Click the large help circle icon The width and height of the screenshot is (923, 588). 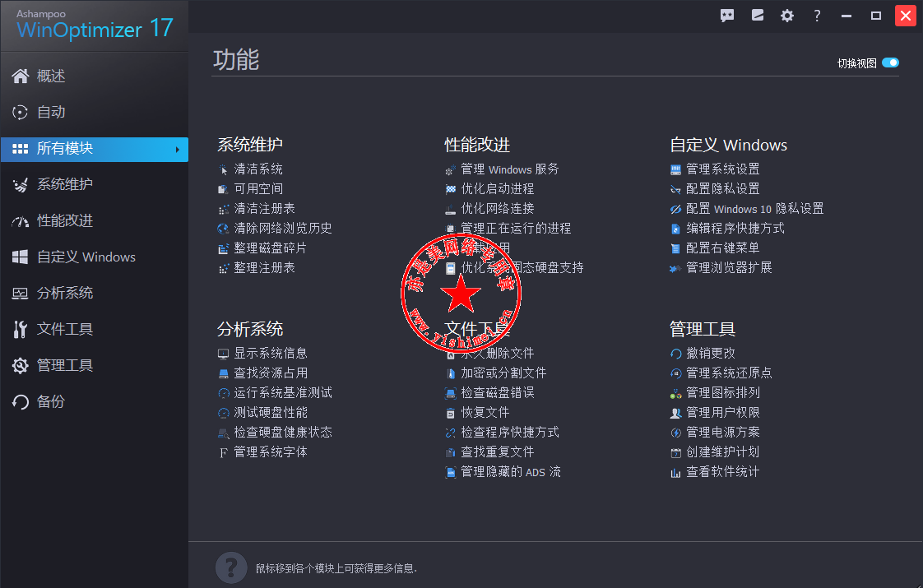coord(230,567)
